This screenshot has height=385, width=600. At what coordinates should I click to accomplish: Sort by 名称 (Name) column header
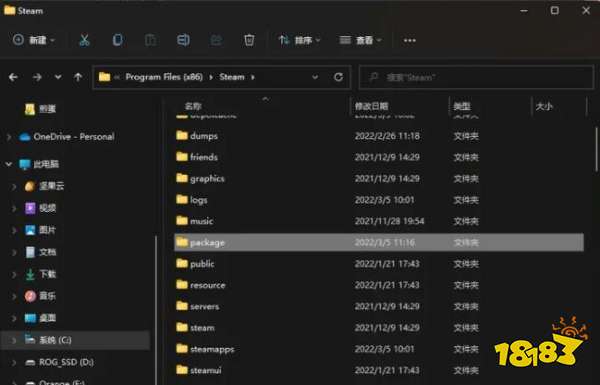193,106
